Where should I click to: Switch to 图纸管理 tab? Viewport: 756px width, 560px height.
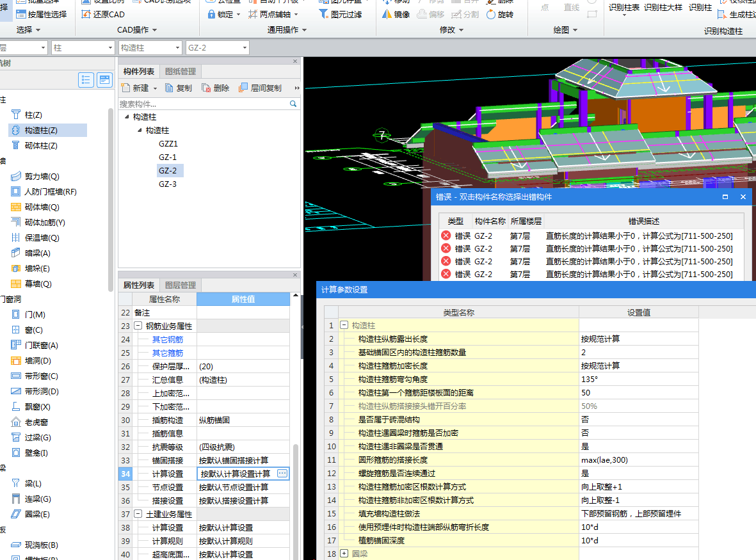pyautogui.click(x=181, y=71)
